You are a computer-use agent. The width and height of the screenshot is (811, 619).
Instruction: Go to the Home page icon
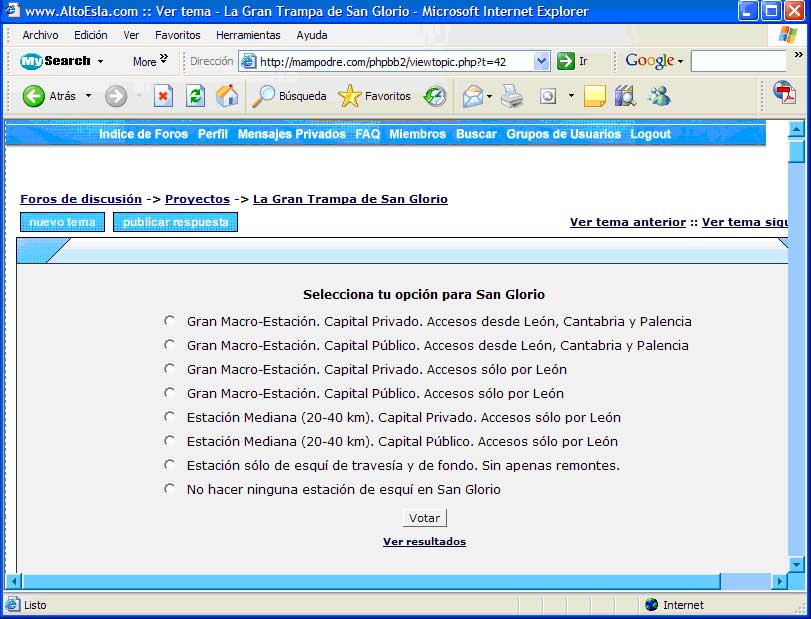click(x=227, y=96)
